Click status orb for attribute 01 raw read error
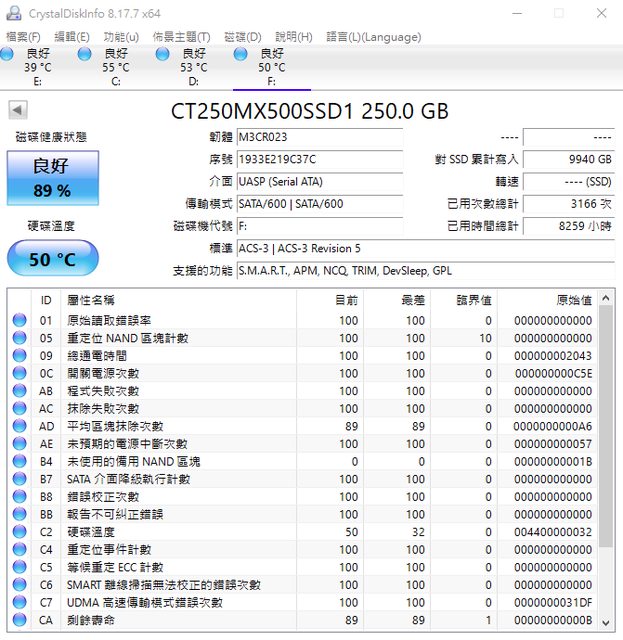This screenshot has height=640, width=623. [19, 321]
